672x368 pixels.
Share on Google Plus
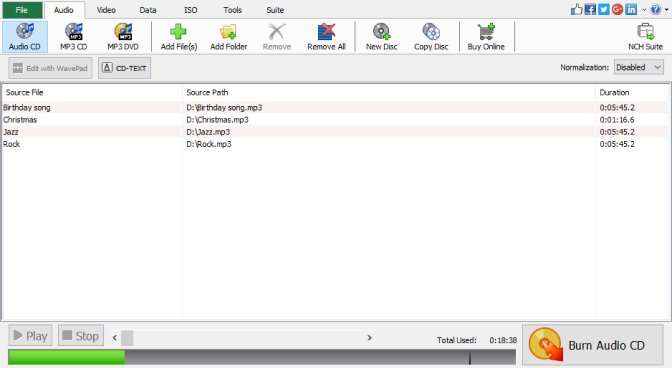point(617,9)
